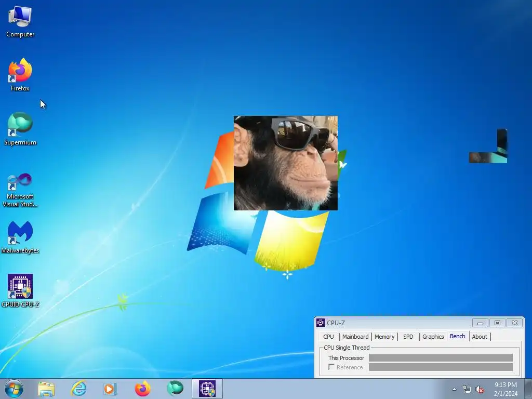Select the Microsoft Visual Studio desktop shortcut
Image resolution: width=532 pixels, height=399 pixels.
[20, 190]
